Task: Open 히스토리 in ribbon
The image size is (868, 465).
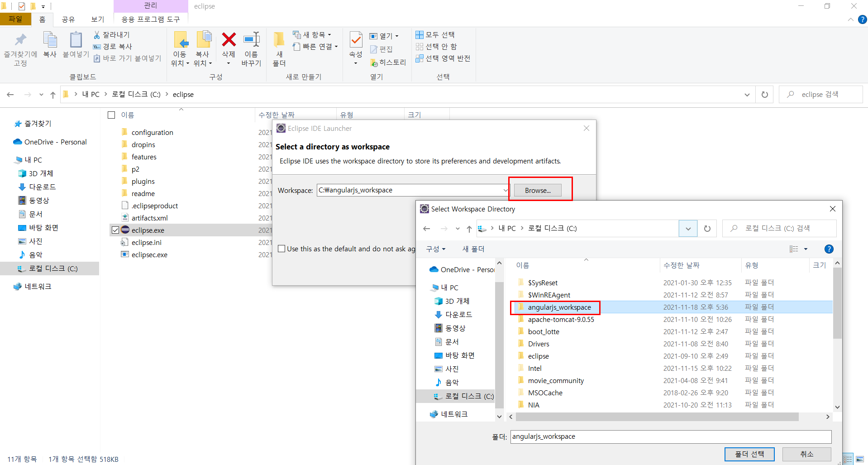Action: point(388,62)
